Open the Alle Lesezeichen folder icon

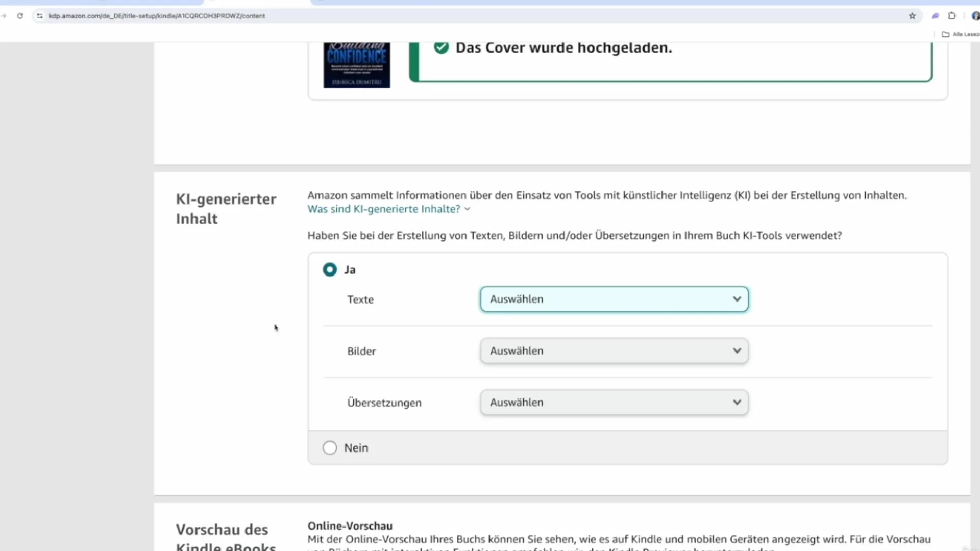945,34
